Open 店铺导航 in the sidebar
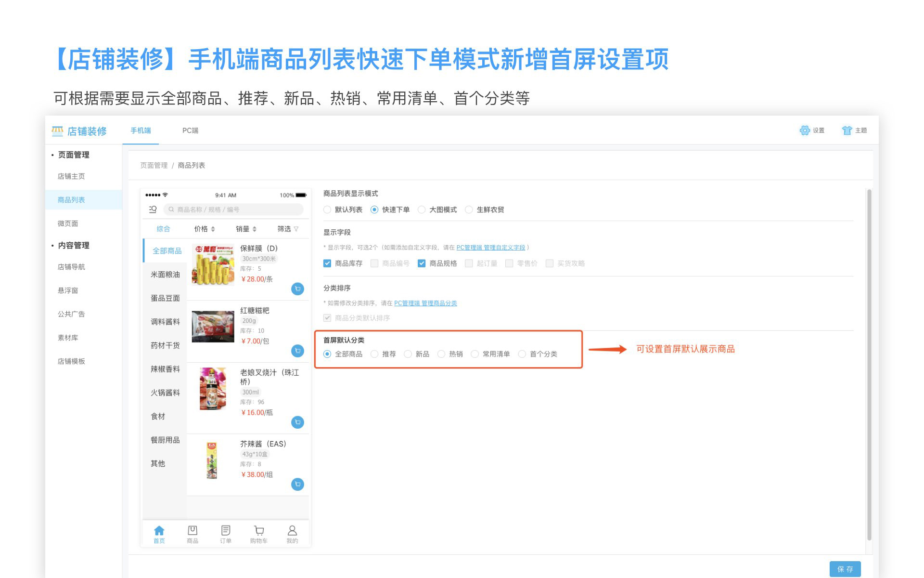924x578 pixels. pos(71,267)
